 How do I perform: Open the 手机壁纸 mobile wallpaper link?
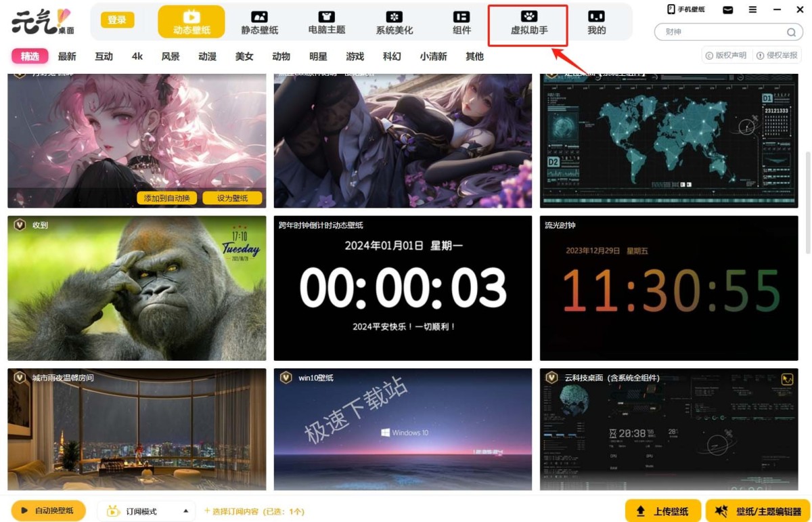click(686, 9)
